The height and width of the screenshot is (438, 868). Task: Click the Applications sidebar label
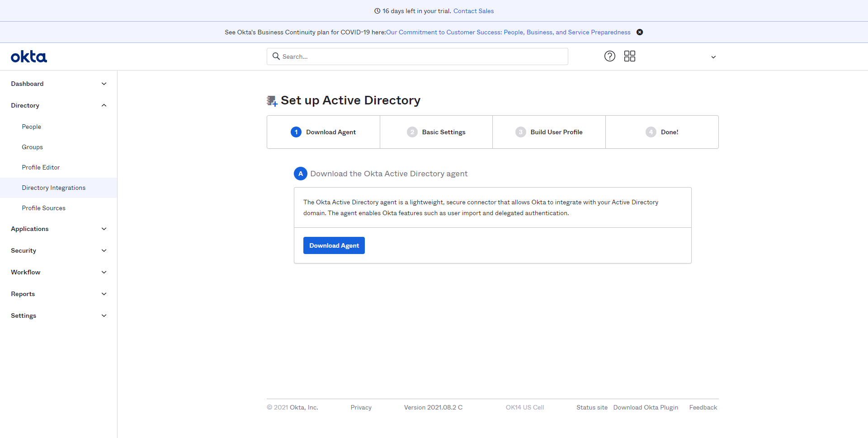point(29,229)
